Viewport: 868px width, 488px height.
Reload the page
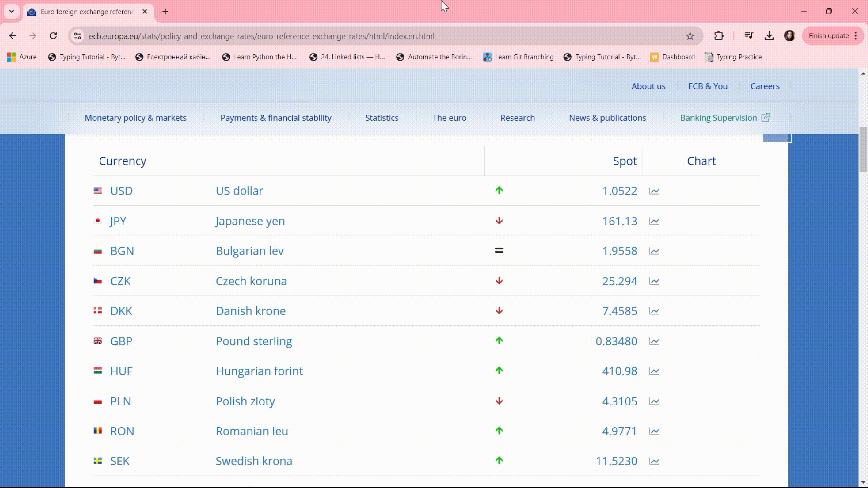[x=53, y=36]
